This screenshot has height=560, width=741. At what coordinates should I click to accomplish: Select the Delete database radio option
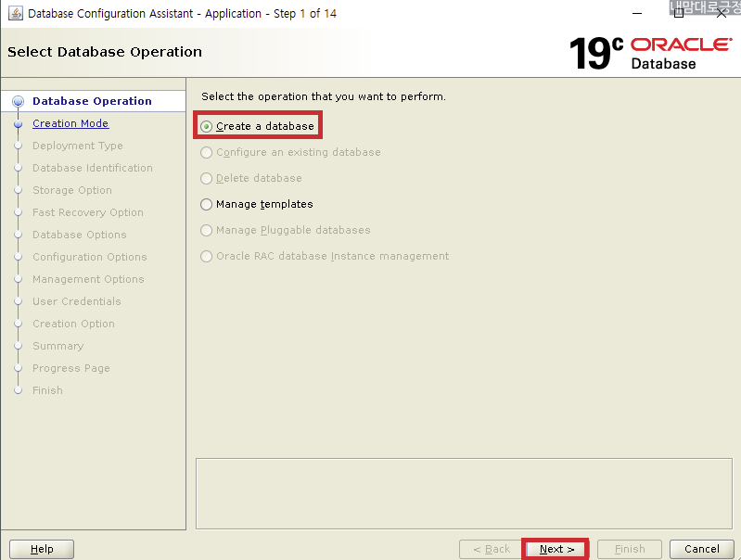point(206,178)
